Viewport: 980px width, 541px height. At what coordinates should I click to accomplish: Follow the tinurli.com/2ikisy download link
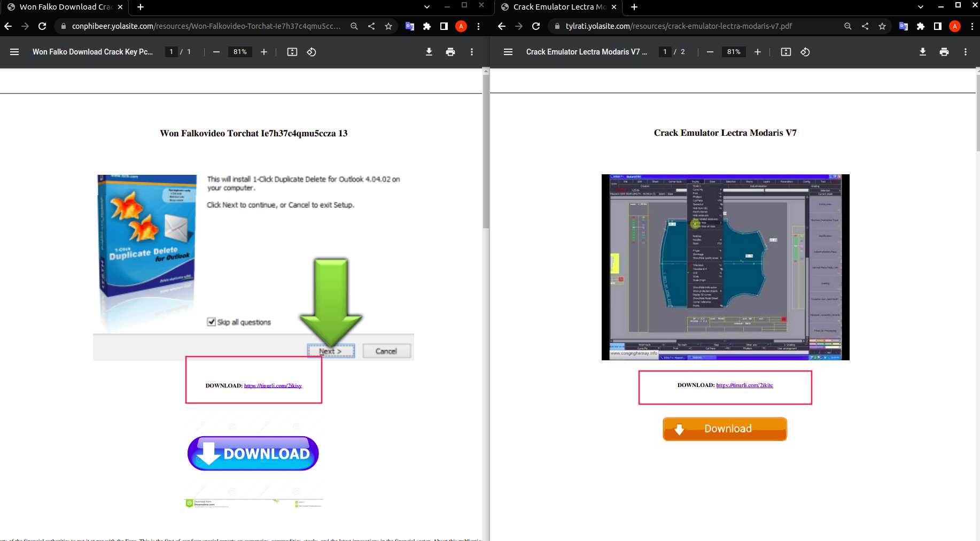point(273,385)
